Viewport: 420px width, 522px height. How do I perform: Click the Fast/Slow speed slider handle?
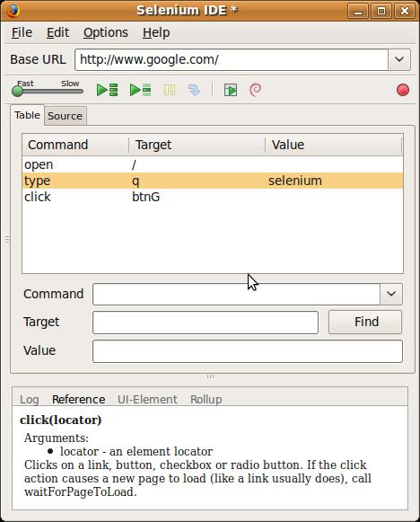pyautogui.click(x=17, y=91)
